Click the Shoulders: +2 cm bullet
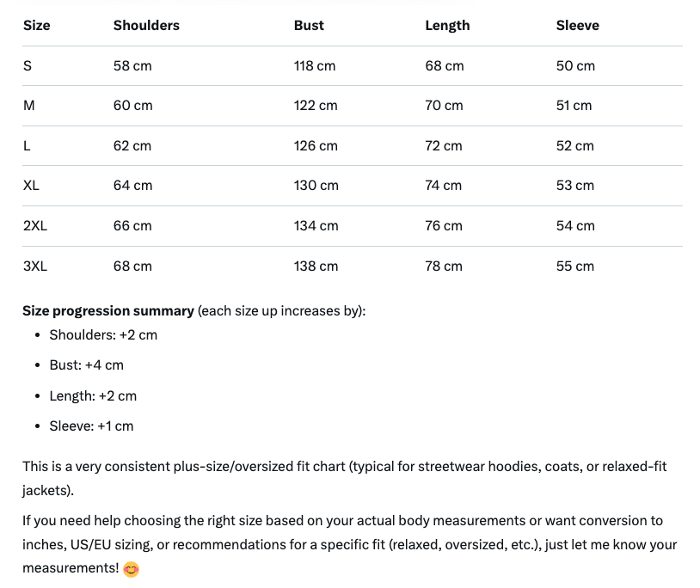Viewport: 700px width, 588px height. [103, 335]
